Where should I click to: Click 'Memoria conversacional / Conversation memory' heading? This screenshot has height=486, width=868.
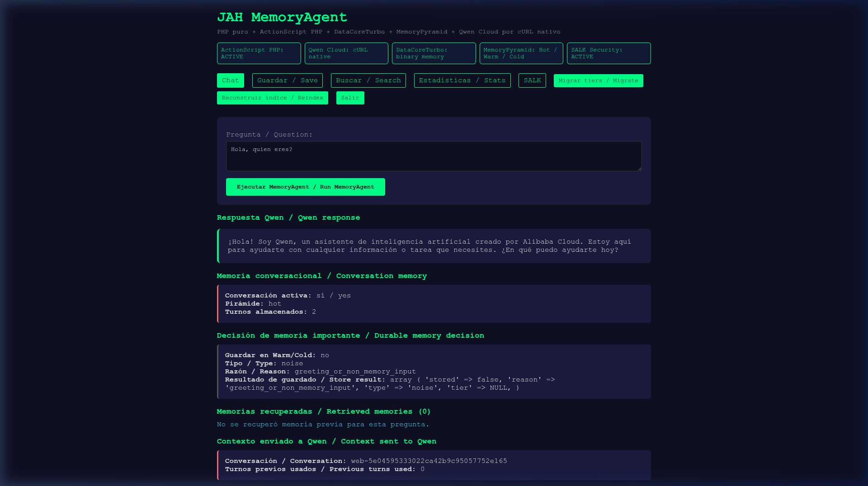click(322, 276)
